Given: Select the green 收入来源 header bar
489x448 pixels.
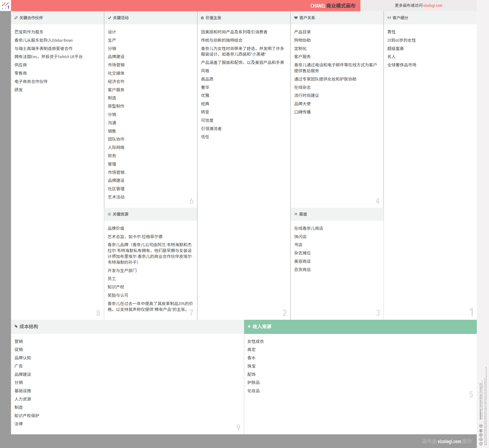Looking at the screenshot, I should click(360, 327).
